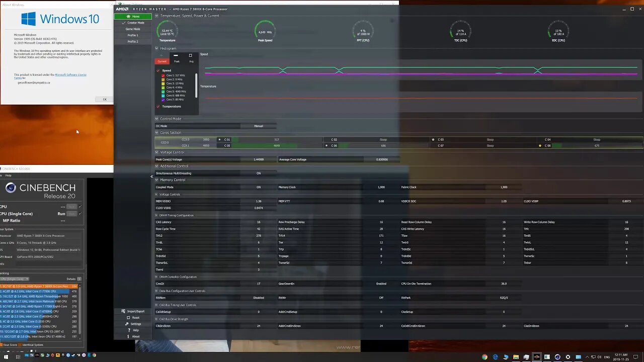Viewport: 644px width, 362px height.
Task: Switch histogram to Peak tab
Action: click(177, 61)
